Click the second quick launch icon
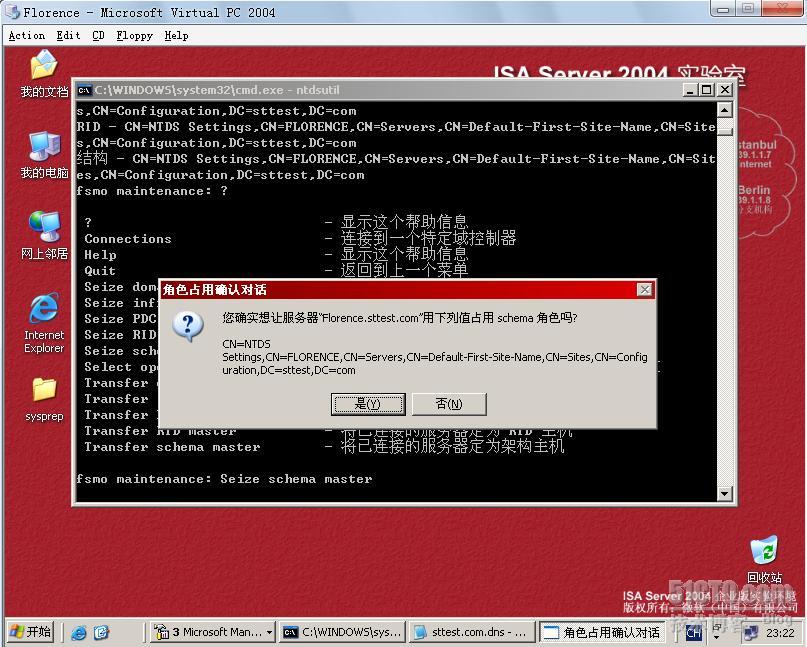The height and width of the screenshot is (647, 807). point(101,632)
